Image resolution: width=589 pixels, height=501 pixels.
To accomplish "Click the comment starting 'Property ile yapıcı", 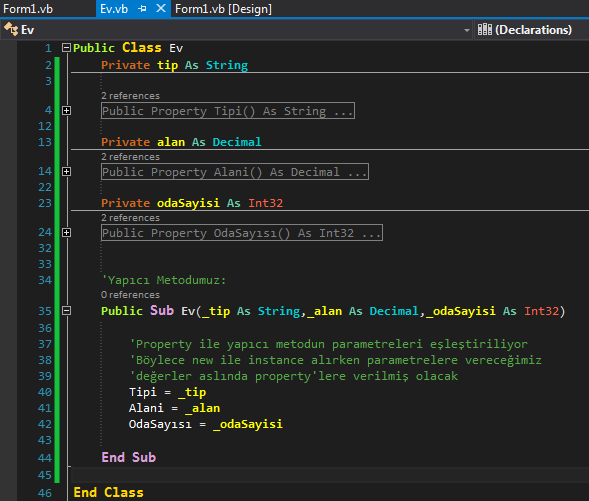I will [x=329, y=344].
